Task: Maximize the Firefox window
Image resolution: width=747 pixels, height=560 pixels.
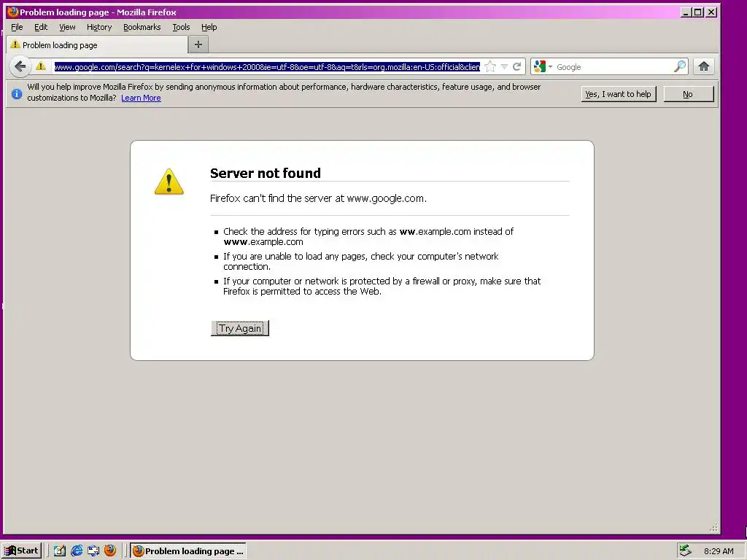Action: click(697, 12)
